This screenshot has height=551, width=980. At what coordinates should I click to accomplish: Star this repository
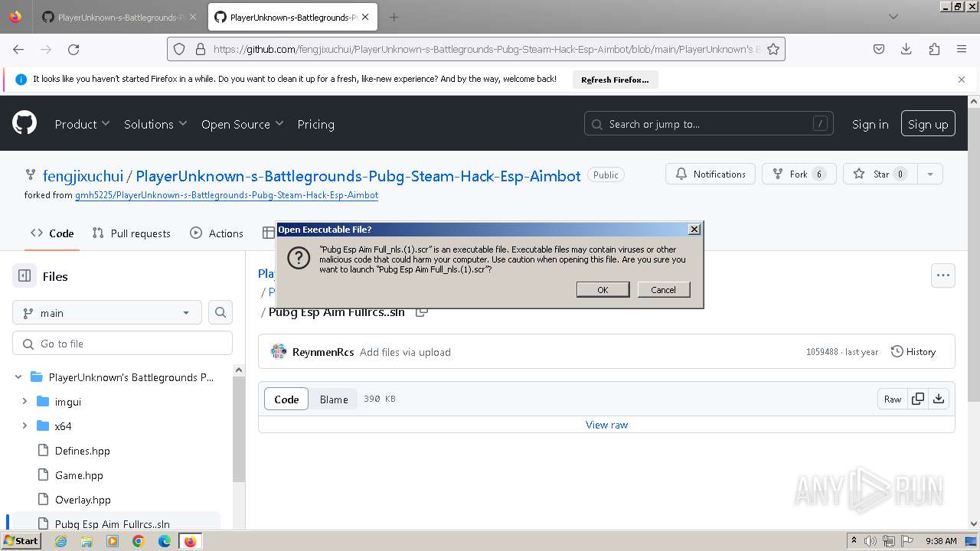tap(879, 174)
